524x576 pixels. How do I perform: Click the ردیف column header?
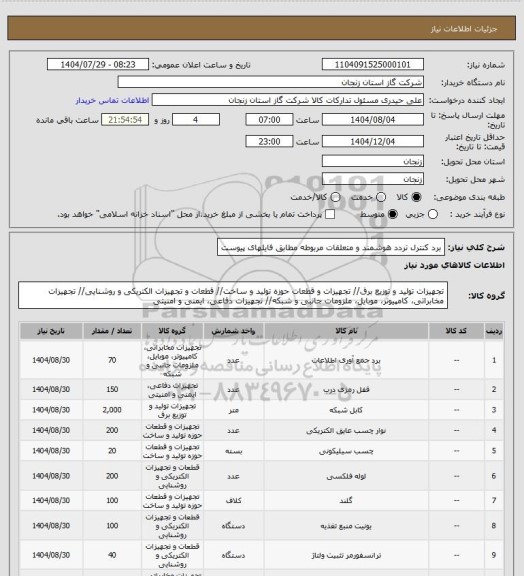pyautogui.click(x=494, y=331)
